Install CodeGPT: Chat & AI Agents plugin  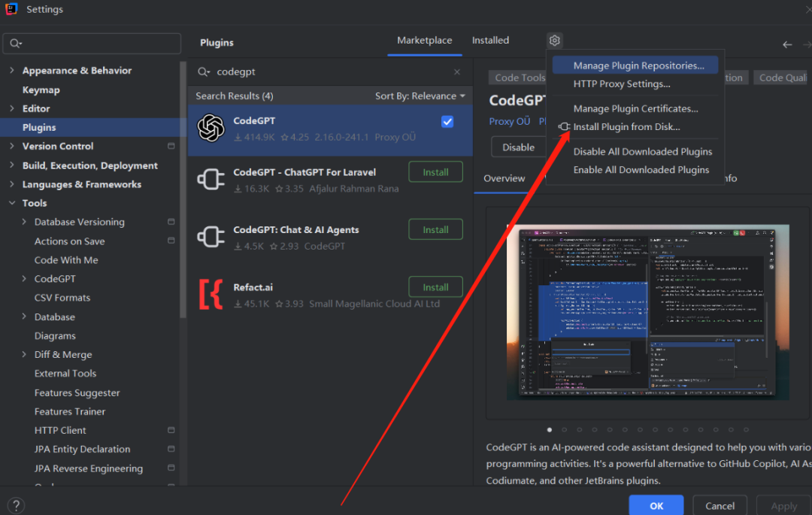coord(435,229)
